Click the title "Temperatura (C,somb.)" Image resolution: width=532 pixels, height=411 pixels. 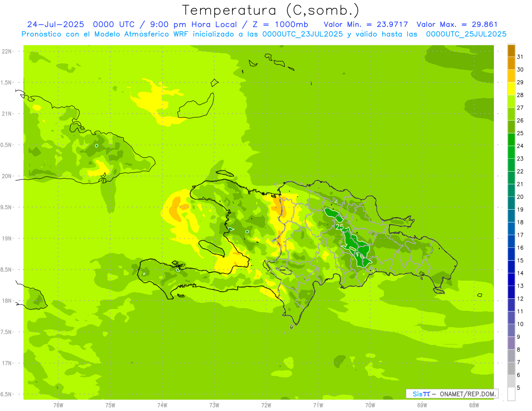271,11
